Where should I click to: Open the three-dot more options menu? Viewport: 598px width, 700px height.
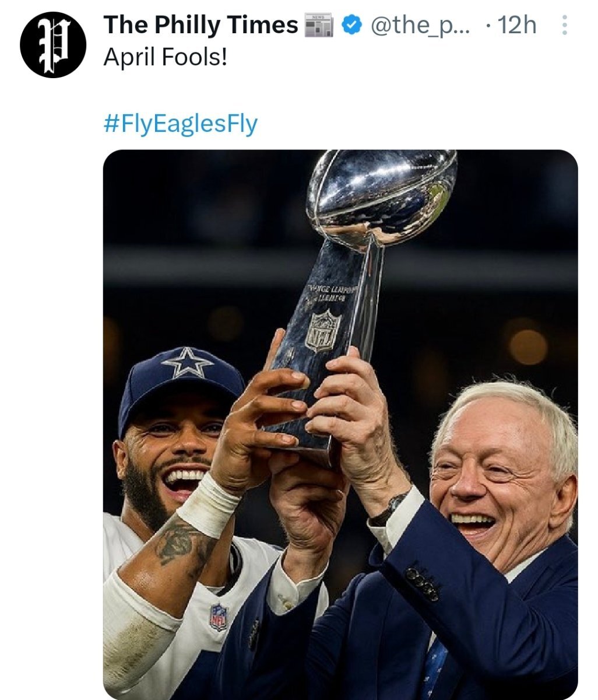564,26
